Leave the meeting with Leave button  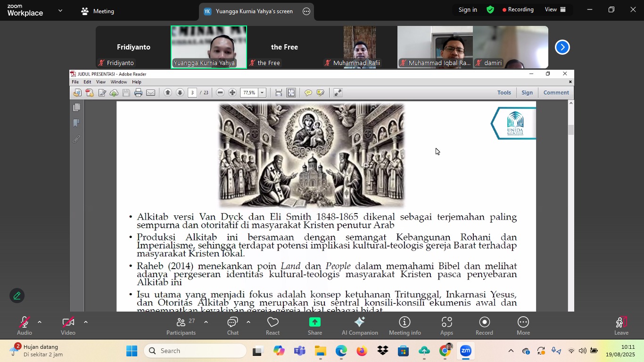[621, 326]
